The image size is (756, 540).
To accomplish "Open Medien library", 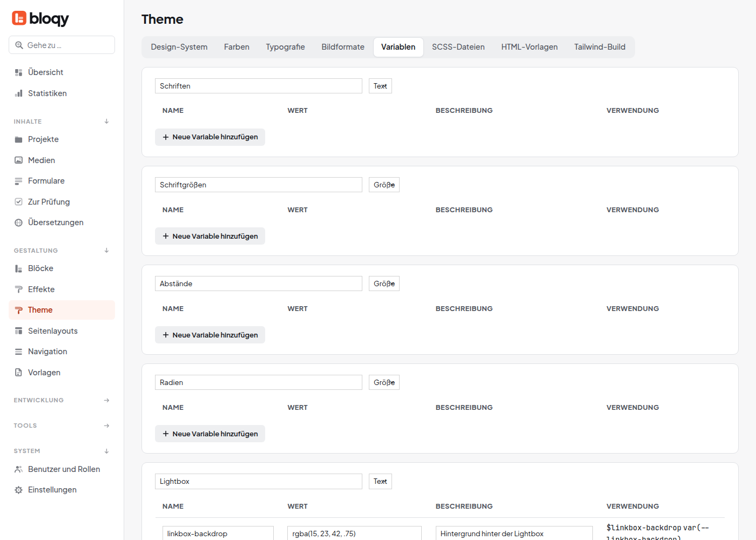I will click(62, 160).
